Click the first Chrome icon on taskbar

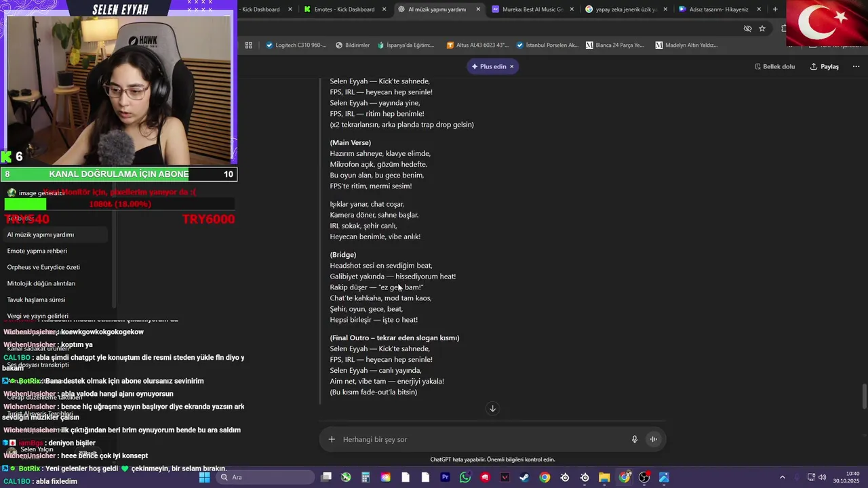tap(545, 477)
